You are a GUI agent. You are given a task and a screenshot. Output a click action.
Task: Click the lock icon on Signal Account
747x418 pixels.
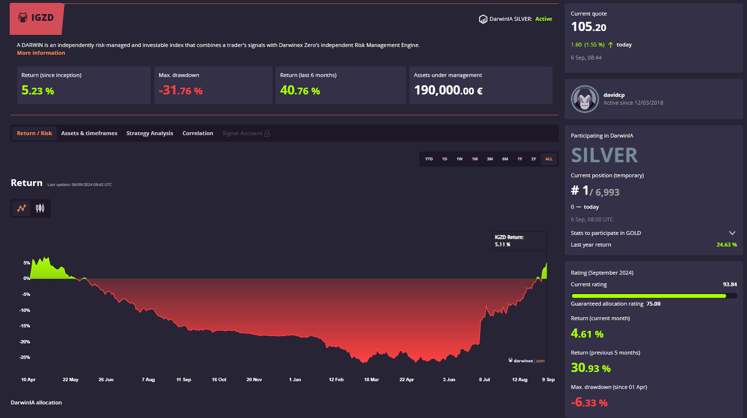[267, 133]
